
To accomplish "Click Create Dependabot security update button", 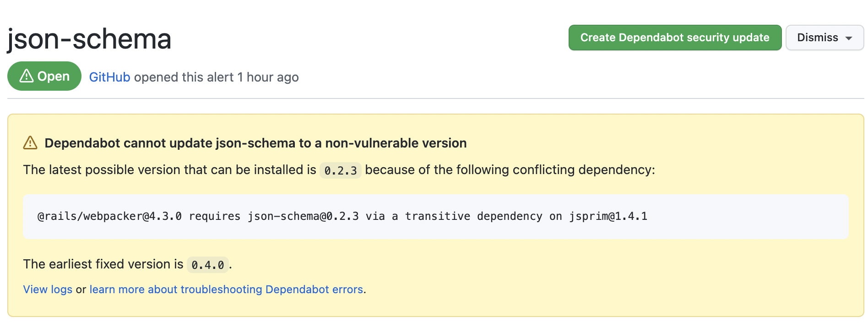I will pyautogui.click(x=674, y=38).
